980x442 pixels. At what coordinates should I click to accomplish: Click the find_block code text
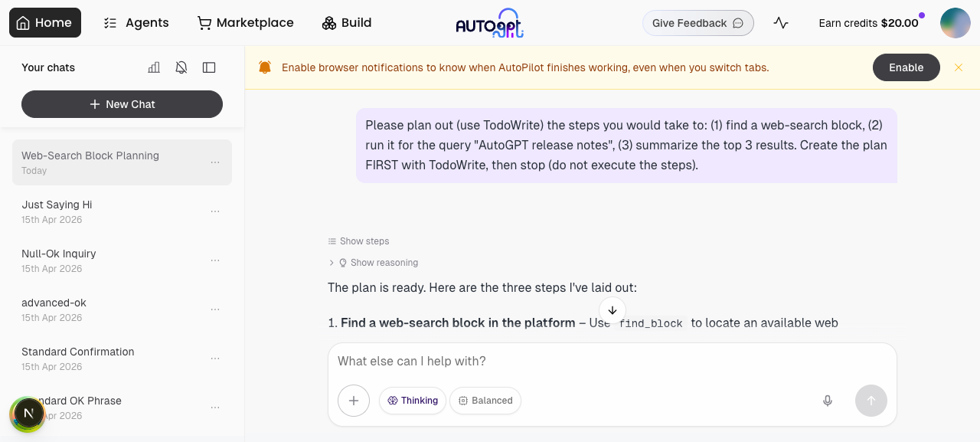tap(651, 323)
